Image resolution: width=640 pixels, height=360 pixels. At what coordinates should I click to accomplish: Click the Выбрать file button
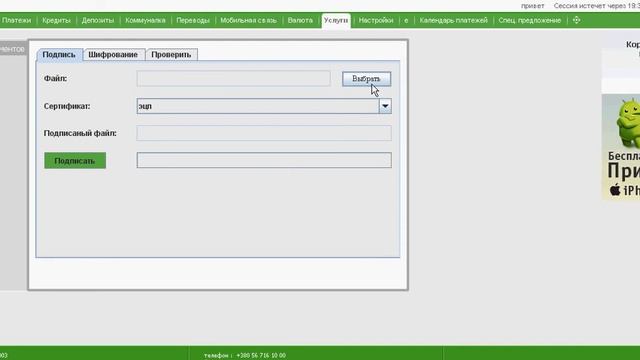[366, 79]
